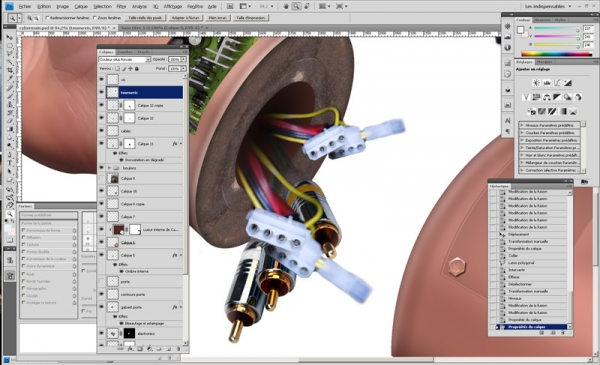Click the zoom out magnifier in options bar
Image resolution: width=600 pixels, height=365 pixels.
[36, 18]
